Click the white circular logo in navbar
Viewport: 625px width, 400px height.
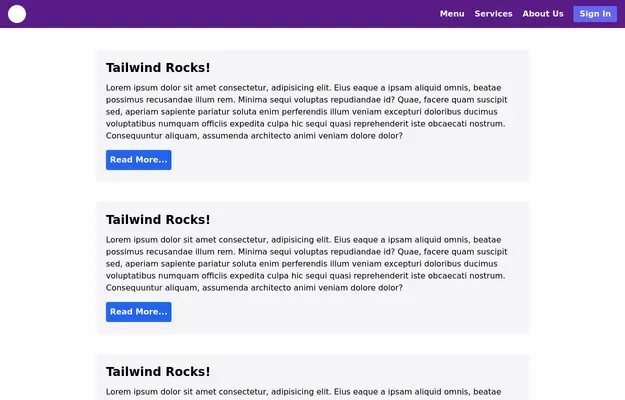(x=17, y=14)
